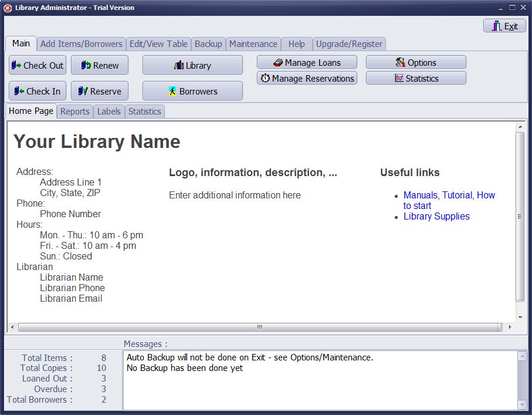
Task: Switch to the Backup tab
Action: click(x=208, y=43)
